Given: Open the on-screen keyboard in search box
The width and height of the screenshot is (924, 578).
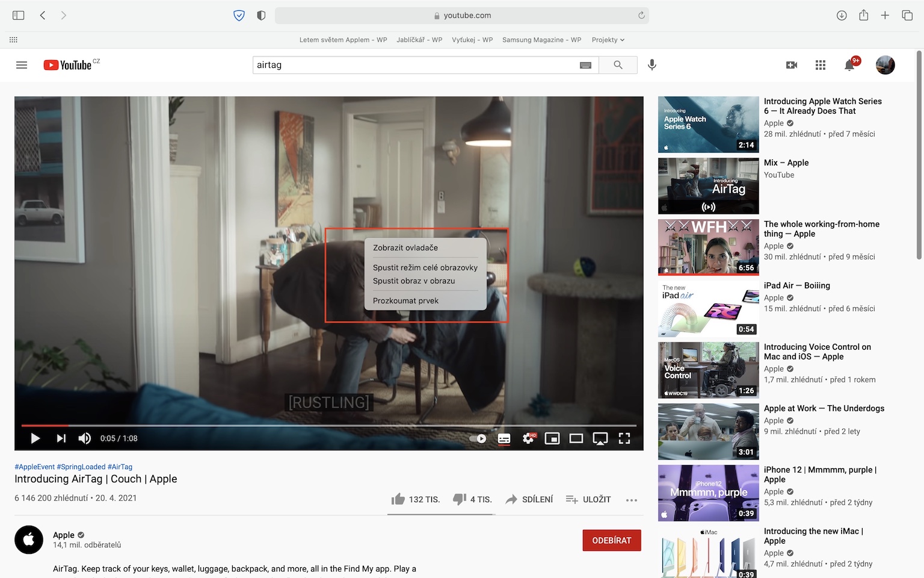Looking at the screenshot, I should [x=585, y=65].
